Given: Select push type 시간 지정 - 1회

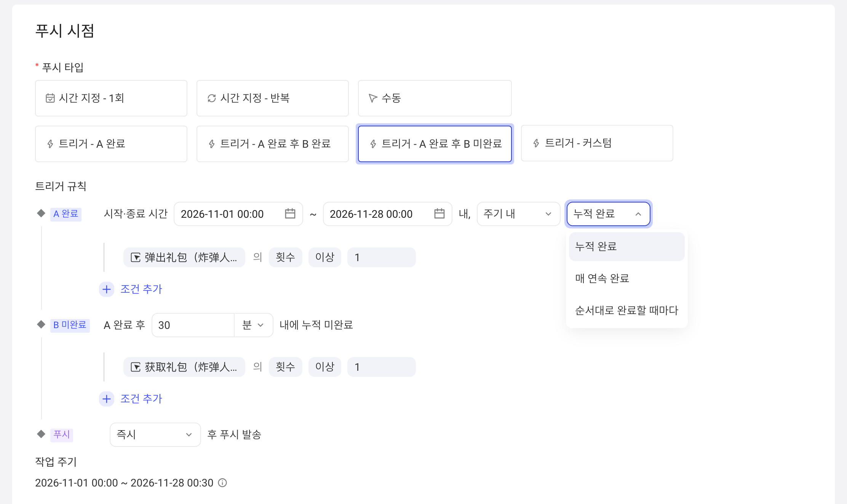Looking at the screenshot, I should 111,98.
